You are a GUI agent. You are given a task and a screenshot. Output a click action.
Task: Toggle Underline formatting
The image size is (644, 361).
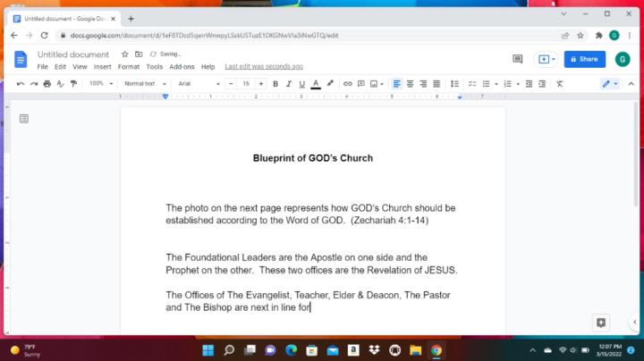click(x=301, y=84)
